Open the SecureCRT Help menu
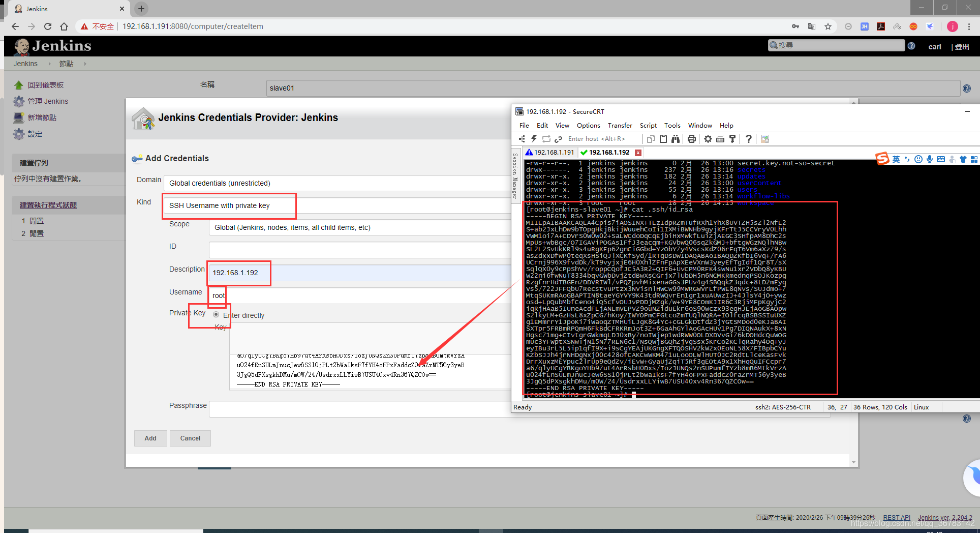The image size is (980, 533). point(726,126)
